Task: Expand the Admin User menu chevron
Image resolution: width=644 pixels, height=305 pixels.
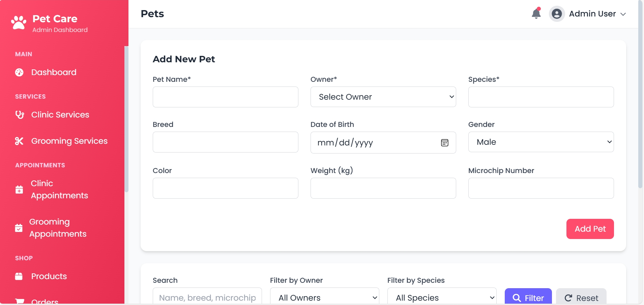Action: [x=623, y=14]
